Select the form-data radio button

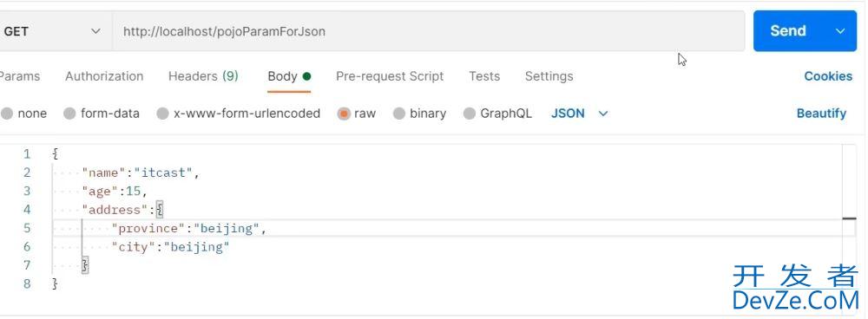(69, 114)
